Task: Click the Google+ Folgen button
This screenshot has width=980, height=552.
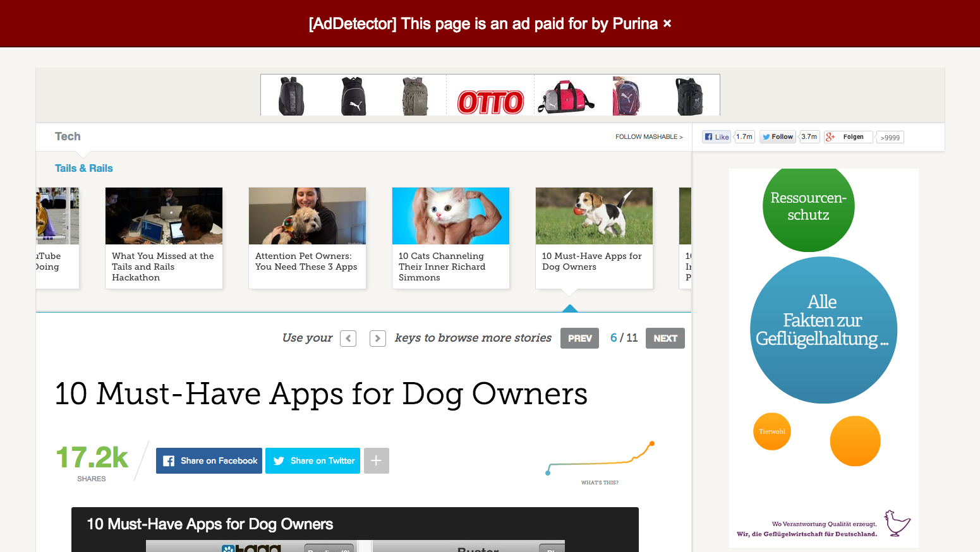Action: pyautogui.click(x=849, y=137)
